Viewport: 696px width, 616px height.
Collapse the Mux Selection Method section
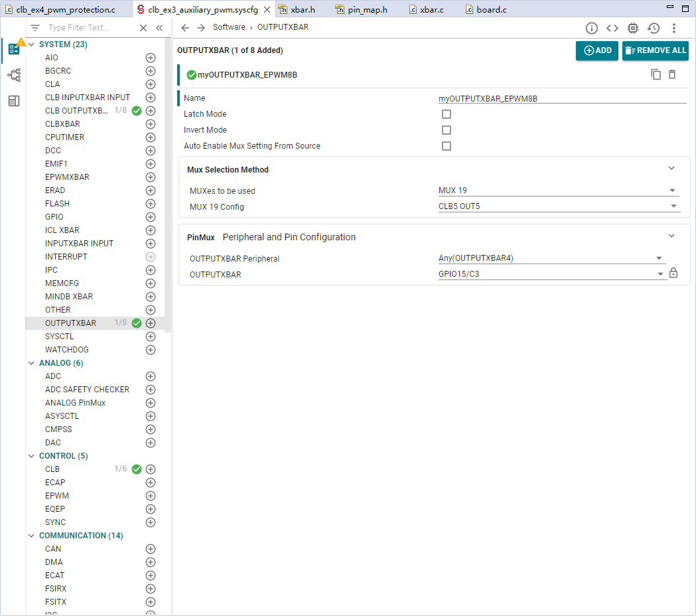pos(671,169)
